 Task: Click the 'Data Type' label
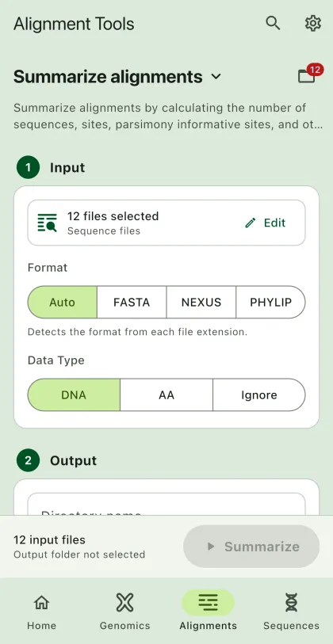click(56, 360)
